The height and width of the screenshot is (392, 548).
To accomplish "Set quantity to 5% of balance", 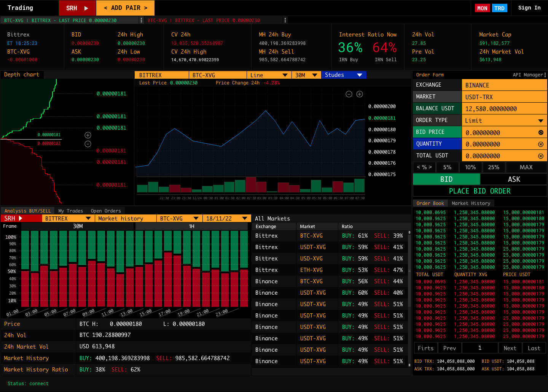I will [x=447, y=167].
